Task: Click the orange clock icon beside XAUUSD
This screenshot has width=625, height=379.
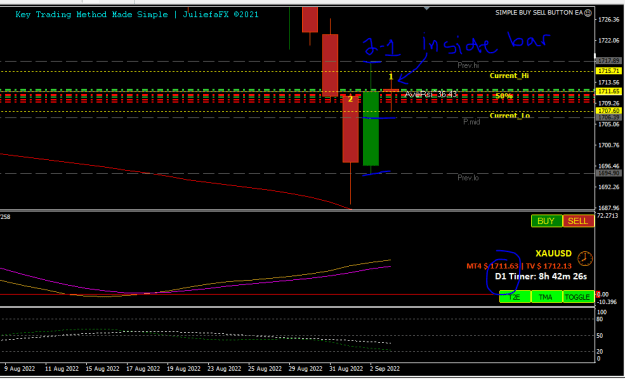Action: pyautogui.click(x=585, y=258)
